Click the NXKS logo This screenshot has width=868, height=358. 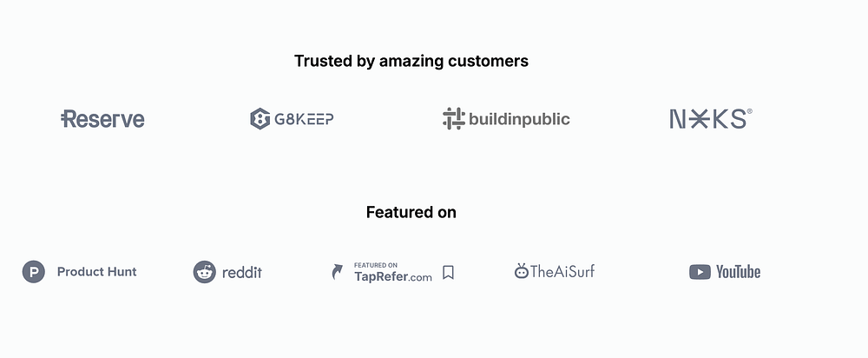707,119
